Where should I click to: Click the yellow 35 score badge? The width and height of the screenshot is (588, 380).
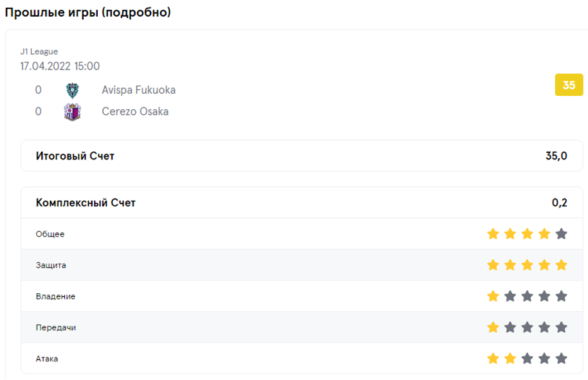click(569, 85)
